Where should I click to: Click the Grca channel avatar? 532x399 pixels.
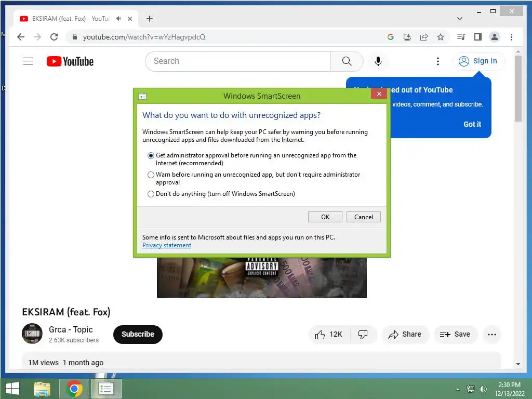coord(32,334)
